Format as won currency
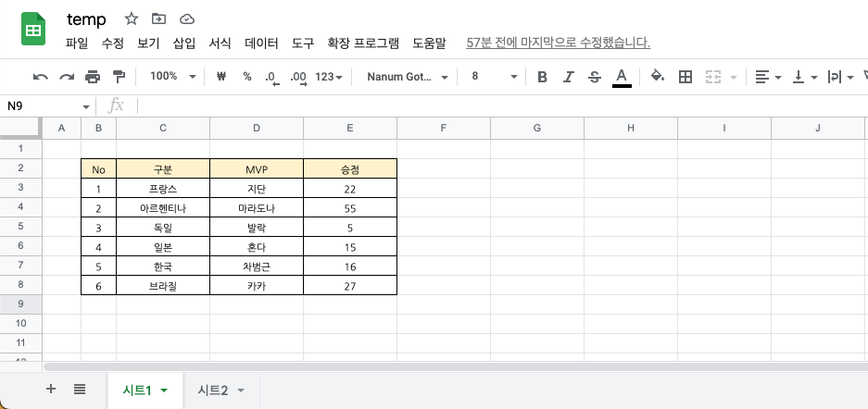 coord(220,77)
